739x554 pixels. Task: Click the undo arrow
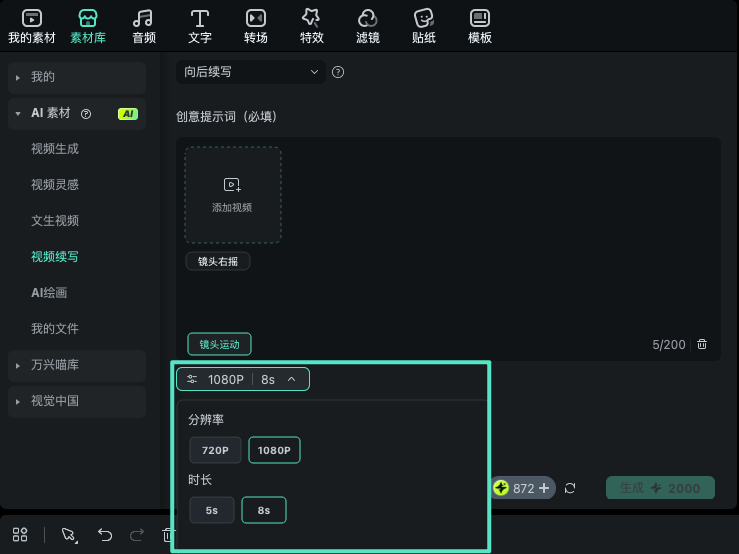point(105,535)
